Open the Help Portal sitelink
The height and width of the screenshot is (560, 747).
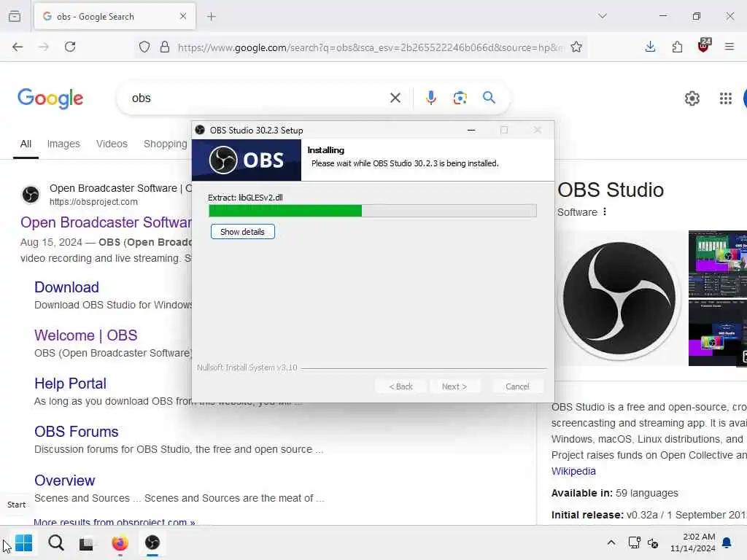pyautogui.click(x=71, y=384)
